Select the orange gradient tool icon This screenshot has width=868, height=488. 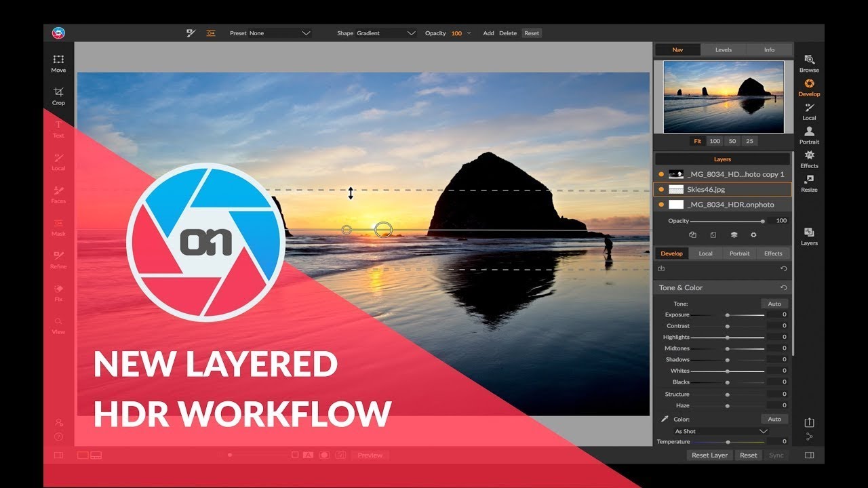click(211, 33)
